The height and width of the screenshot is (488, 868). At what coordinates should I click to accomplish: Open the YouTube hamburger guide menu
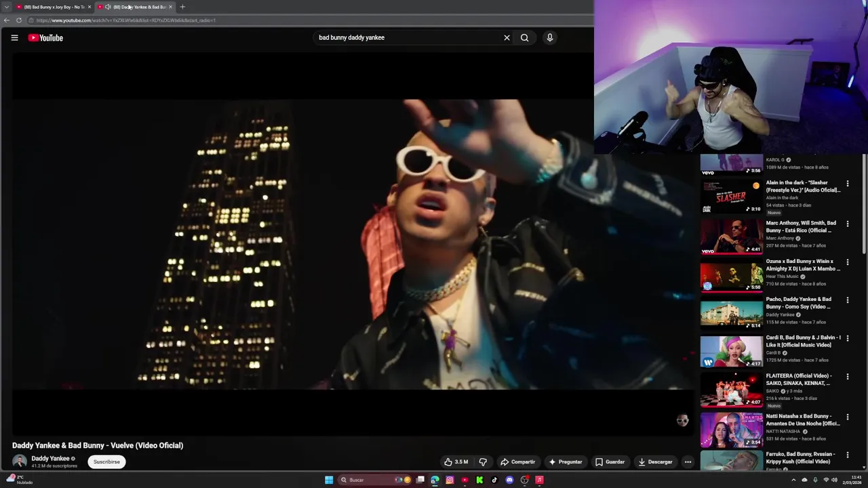pyautogui.click(x=14, y=38)
